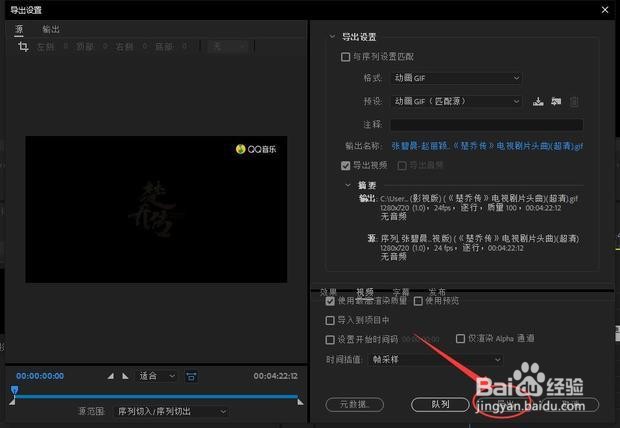Click the blue preview timeline bar
The image size is (620, 428).
point(156,396)
